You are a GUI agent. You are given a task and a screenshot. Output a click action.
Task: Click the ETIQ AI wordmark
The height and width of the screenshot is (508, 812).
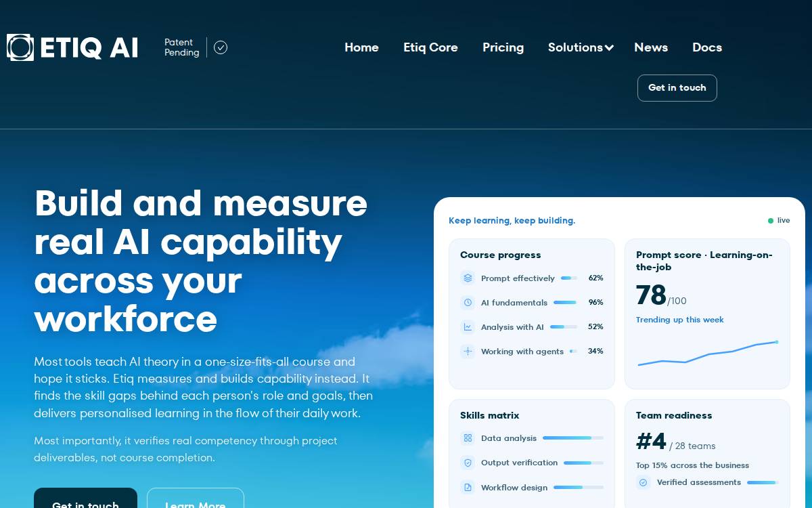(x=89, y=48)
